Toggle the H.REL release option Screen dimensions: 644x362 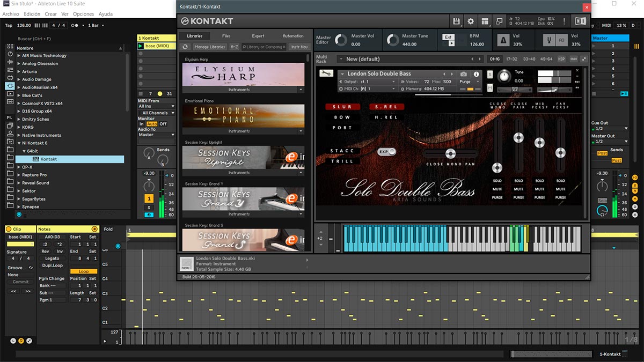386,117
